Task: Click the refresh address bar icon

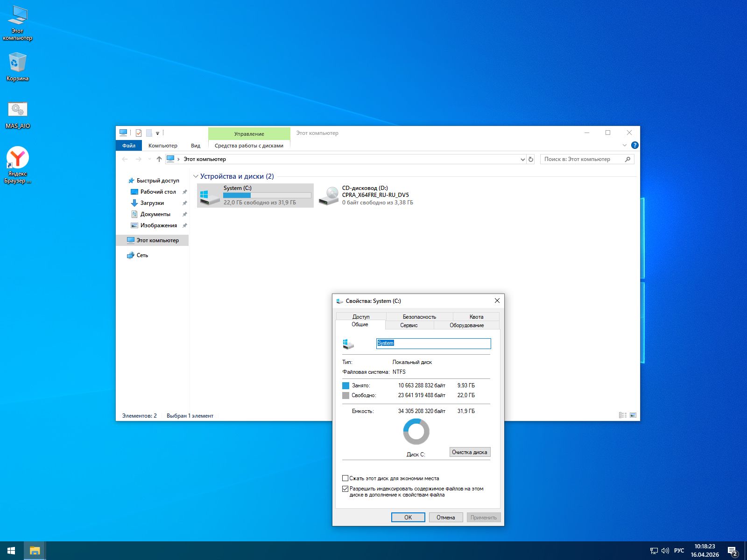Action: click(530, 159)
